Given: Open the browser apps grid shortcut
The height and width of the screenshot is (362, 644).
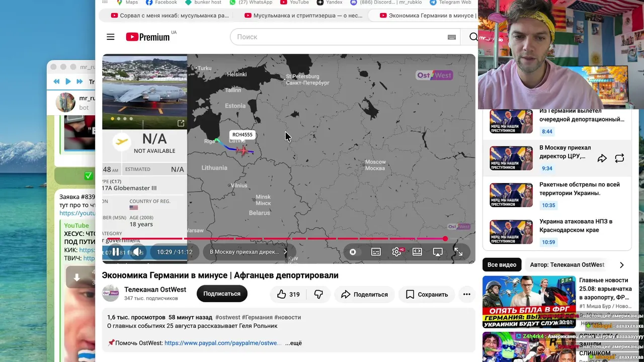Looking at the screenshot, I should [105, 3].
